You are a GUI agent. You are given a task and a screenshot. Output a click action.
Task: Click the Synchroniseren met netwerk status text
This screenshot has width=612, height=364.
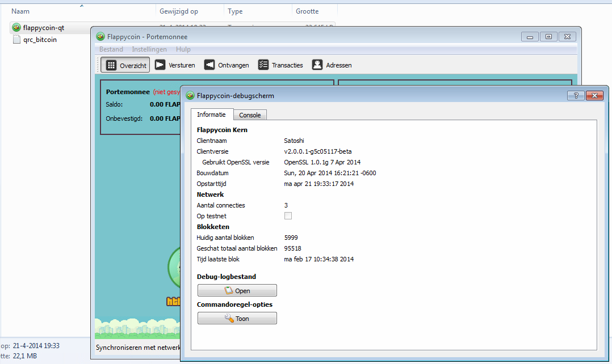pyautogui.click(x=138, y=347)
